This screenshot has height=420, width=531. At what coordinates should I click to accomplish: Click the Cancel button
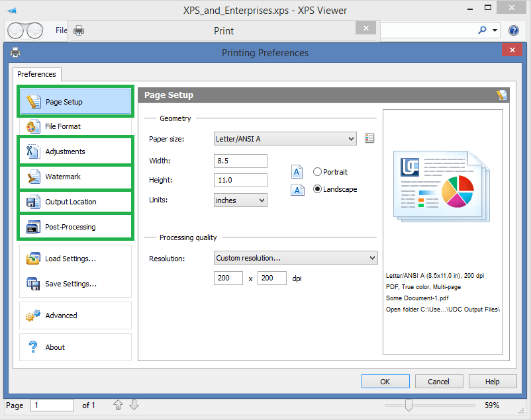(439, 382)
